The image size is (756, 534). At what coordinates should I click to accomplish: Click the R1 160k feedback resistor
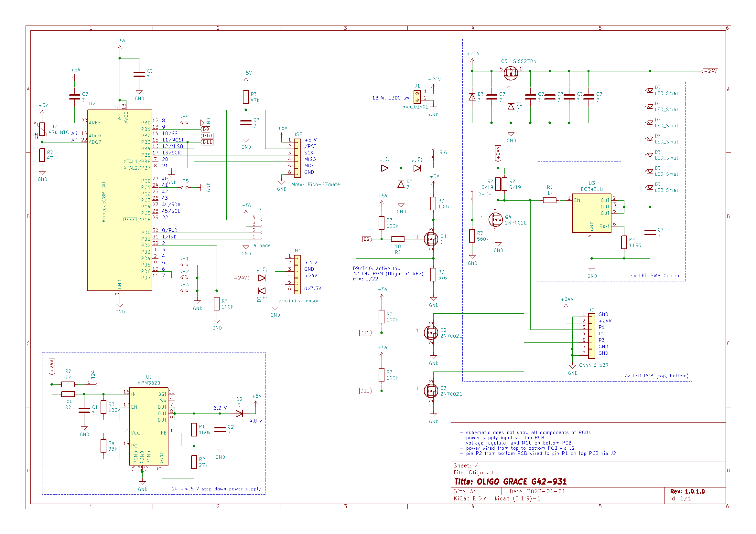click(194, 429)
